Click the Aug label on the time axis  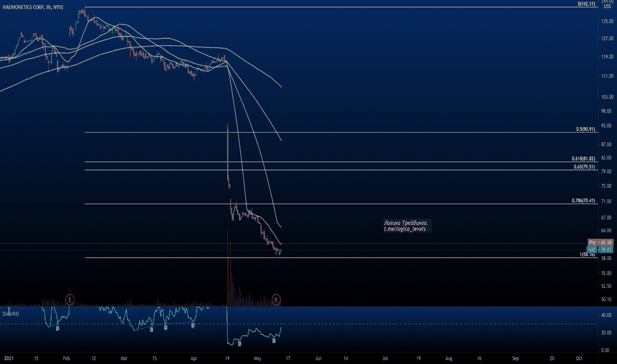coord(449,359)
